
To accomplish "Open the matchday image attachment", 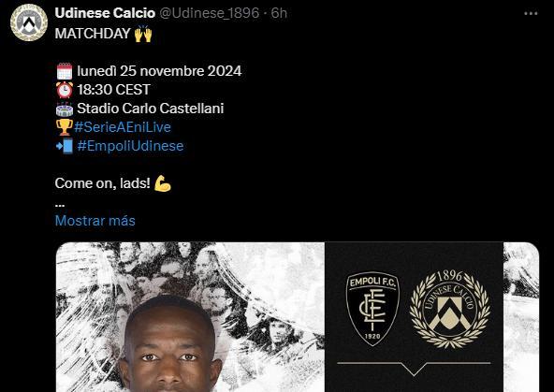I will coord(298,317).
